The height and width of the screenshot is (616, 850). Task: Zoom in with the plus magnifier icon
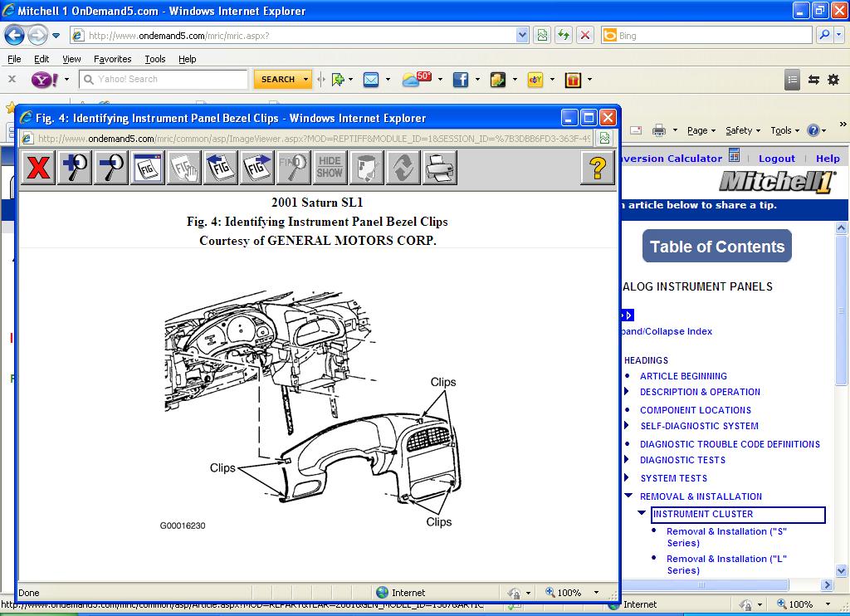pos(75,168)
